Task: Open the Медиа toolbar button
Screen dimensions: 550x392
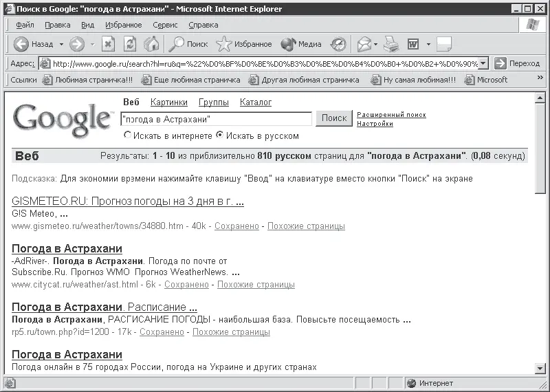Action: 301,44
